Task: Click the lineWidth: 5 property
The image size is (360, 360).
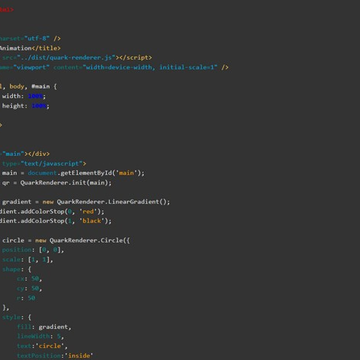Action: [x=40, y=337]
